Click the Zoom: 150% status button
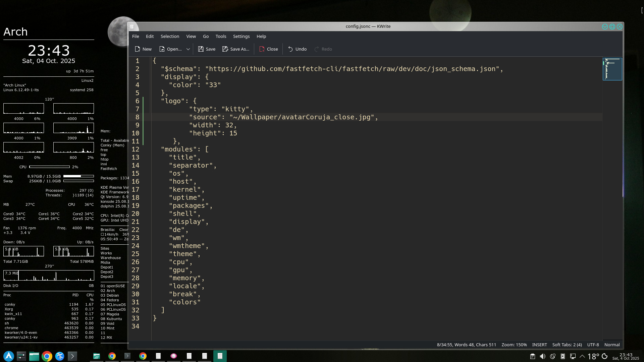 (x=514, y=345)
